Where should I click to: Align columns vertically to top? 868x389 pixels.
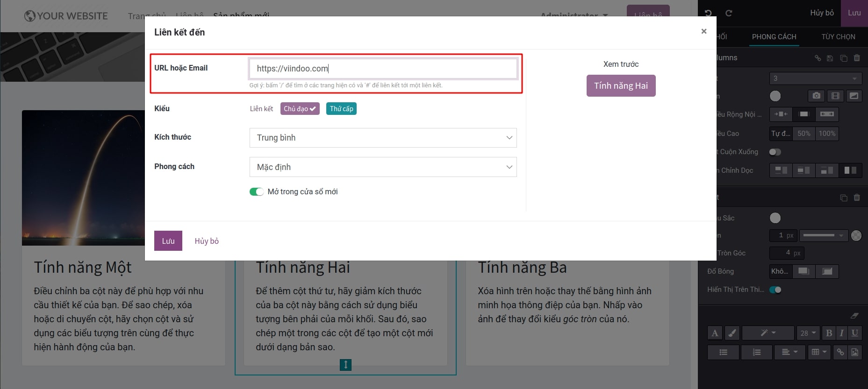[x=781, y=170]
